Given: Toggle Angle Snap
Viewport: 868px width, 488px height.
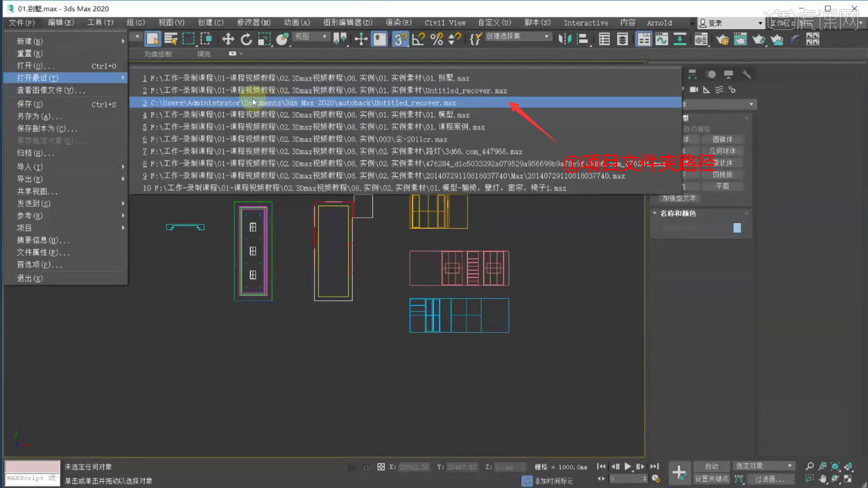Looking at the screenshot, I should pos(419,39).
